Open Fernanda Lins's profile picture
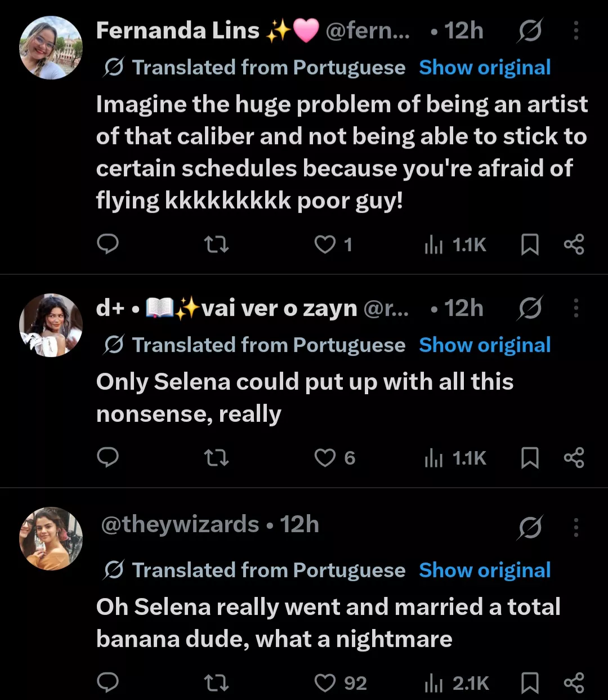The width and height of the screenshot is (608, 700). click(51, 47)
